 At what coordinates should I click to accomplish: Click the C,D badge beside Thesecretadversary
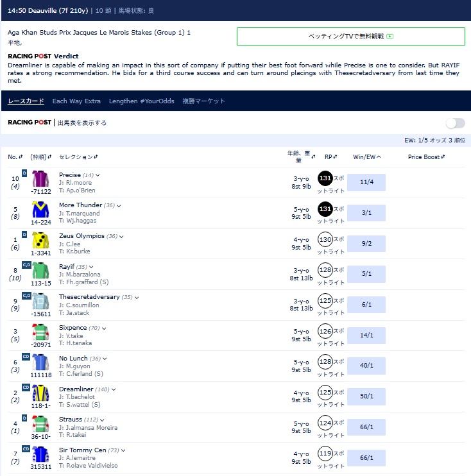click(x=26, y=295)
